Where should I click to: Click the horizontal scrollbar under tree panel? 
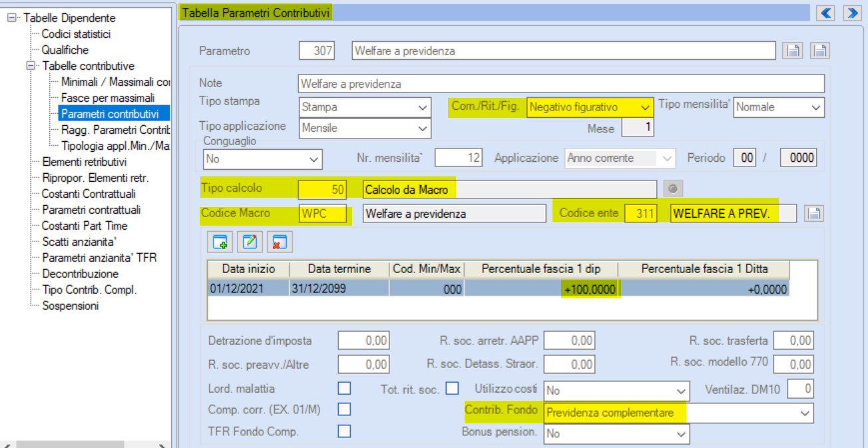tap(85, 444)
